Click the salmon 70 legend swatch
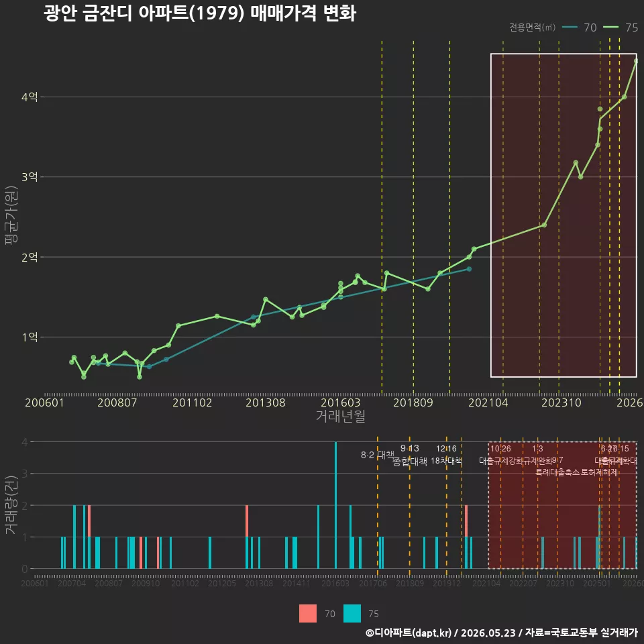Image resolution: width=644 pixels, height=644 pixels. click(x=308, y=614)
